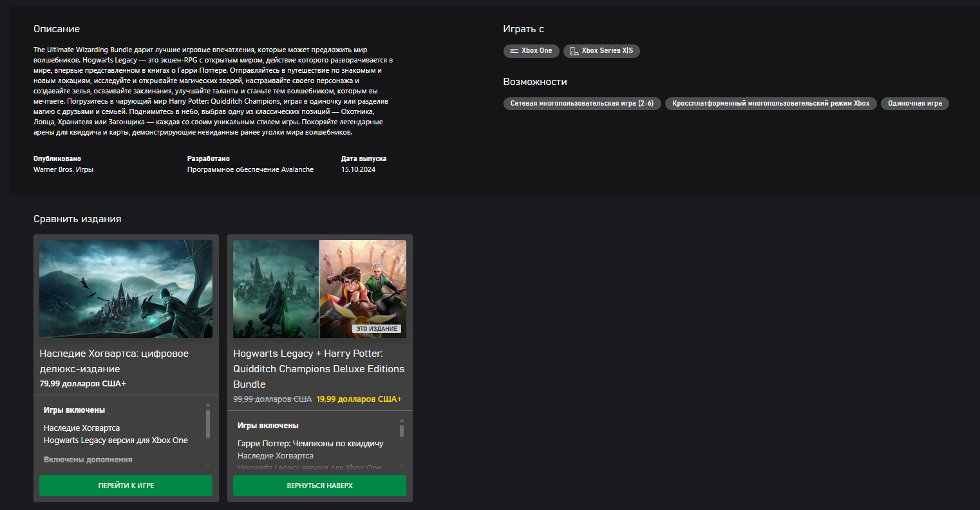Select the Xbox Series X|S platform chip

point(601,51)
